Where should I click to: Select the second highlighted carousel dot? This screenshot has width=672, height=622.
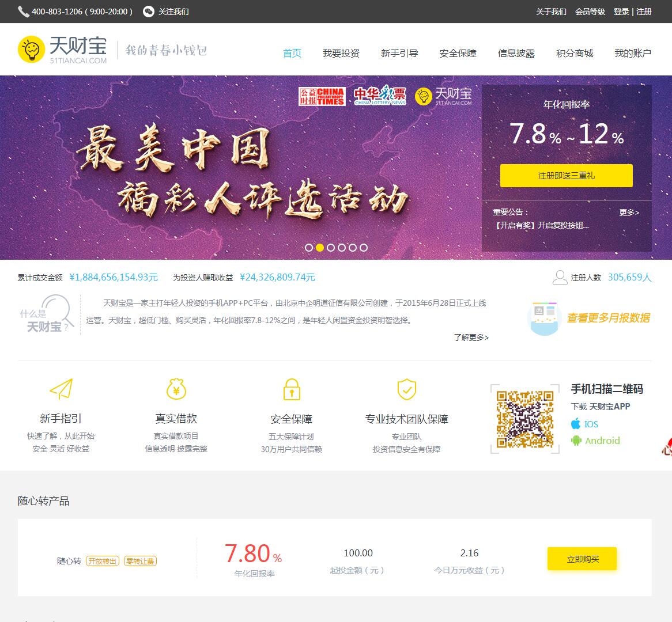pyautogui.click(x=320, y=248)
